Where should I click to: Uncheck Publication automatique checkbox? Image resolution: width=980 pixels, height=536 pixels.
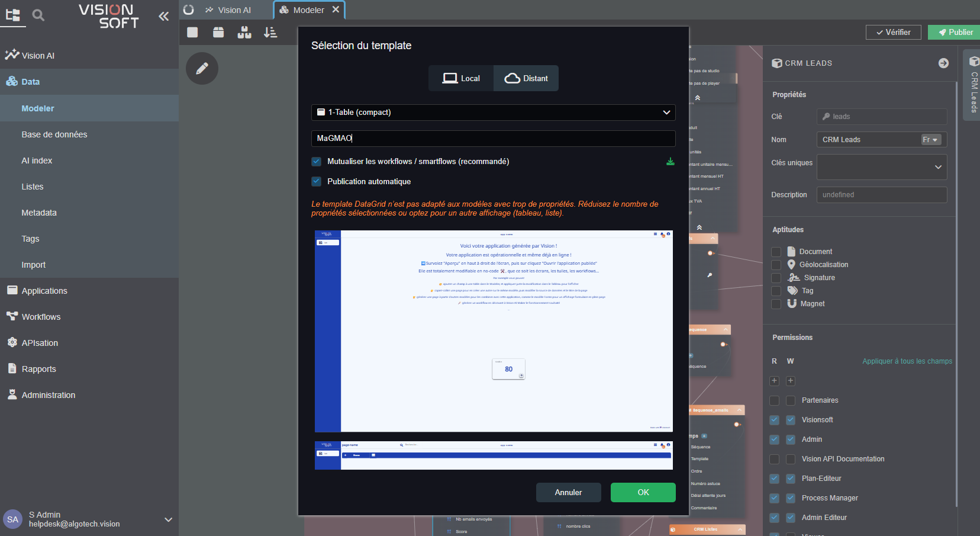[x=317, y=181]
